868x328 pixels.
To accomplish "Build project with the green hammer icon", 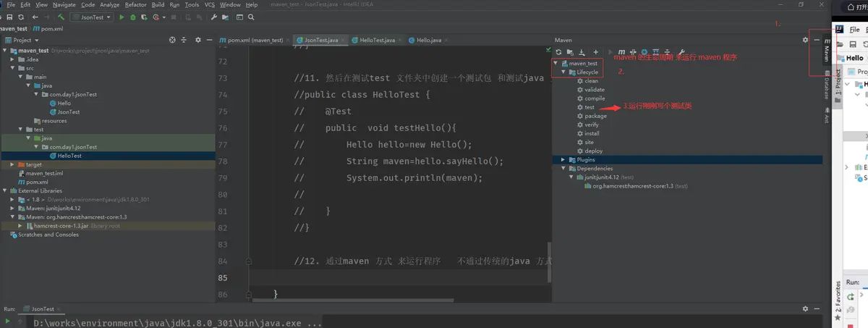I will pos(62,16).
